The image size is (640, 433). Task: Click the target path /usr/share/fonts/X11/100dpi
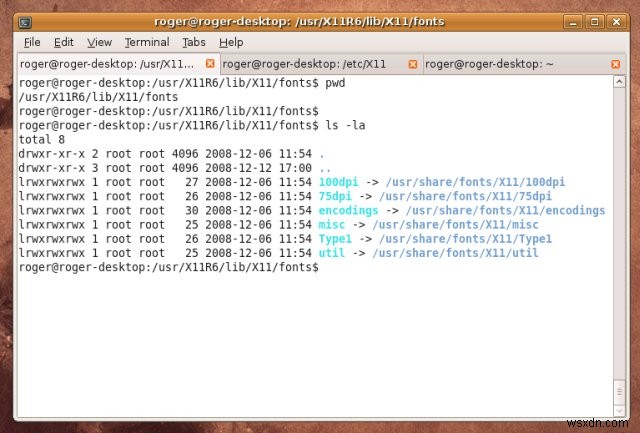tap(476, 182)
